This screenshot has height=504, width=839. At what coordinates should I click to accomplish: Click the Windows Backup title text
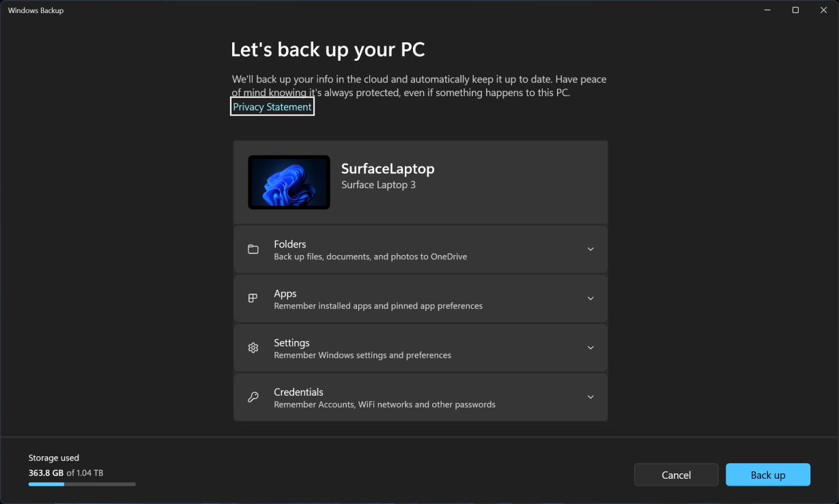35,10
